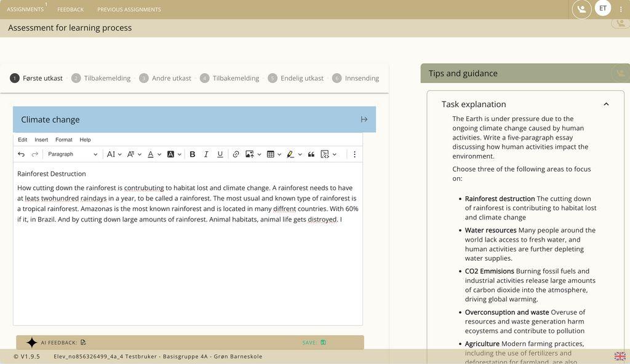Switch to the Feedback tab
The image size is (630, 364).
tap(70, 9)
